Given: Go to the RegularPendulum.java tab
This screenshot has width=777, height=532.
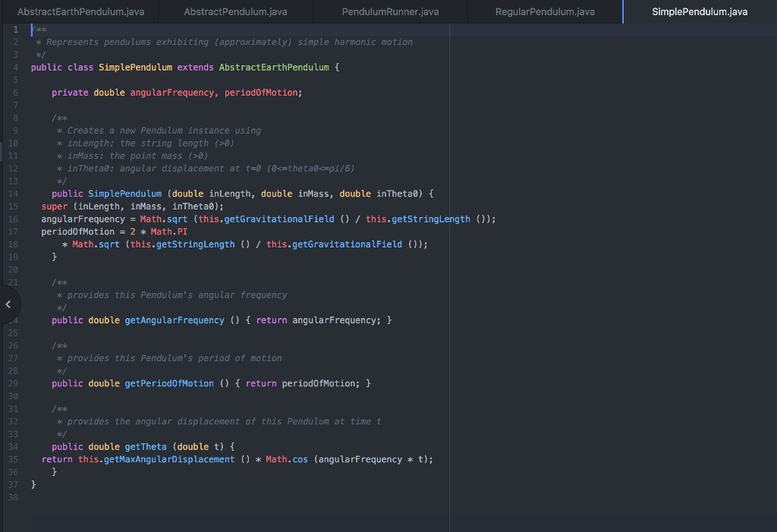Looking at the screenshot, I should click(x=545, y=12).
